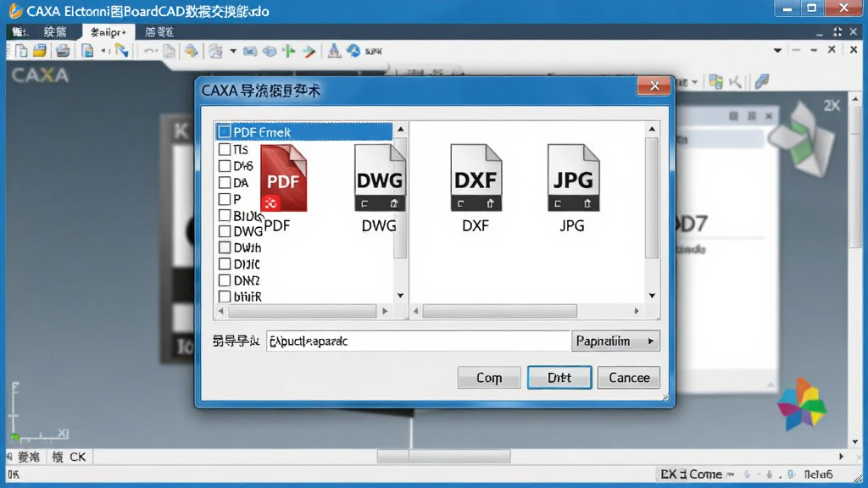Screen dimensions: 868x488
Task: Click the up arrow of the format list scrollbar
Action: pos(400,129)
